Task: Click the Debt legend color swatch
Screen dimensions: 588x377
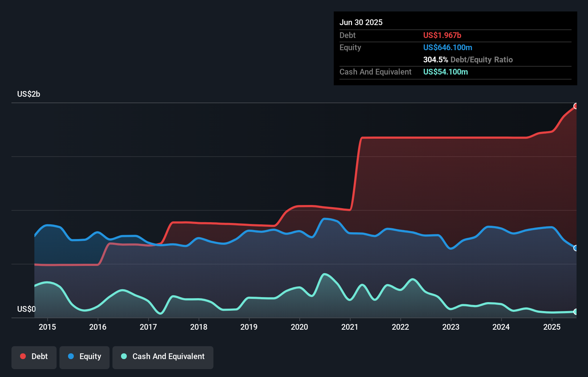Action: point(23,356)
